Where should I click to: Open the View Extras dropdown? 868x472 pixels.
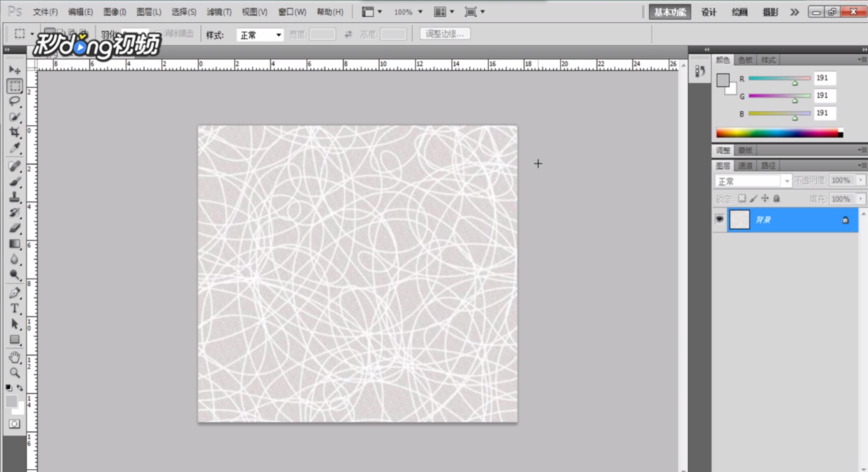(372, 12)
